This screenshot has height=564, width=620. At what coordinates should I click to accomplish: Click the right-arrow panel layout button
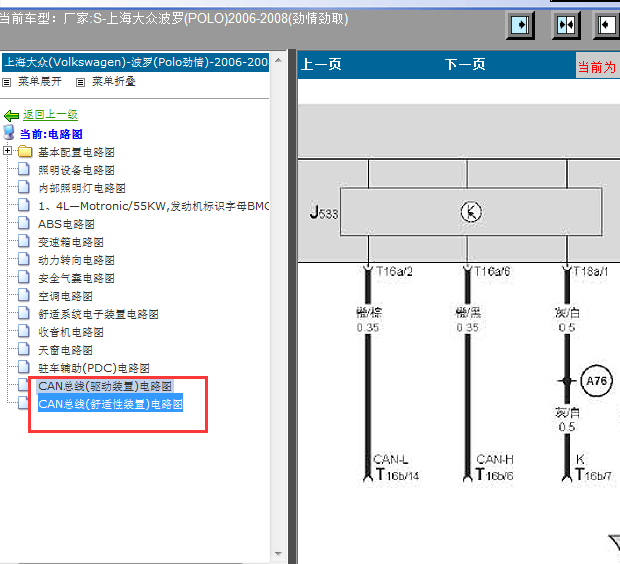(520, 25)
